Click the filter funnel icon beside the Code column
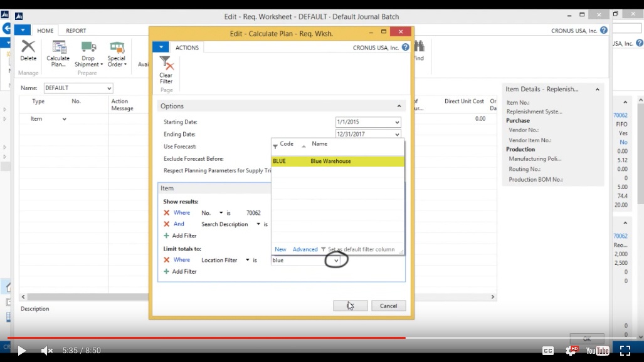 point(275,146)
